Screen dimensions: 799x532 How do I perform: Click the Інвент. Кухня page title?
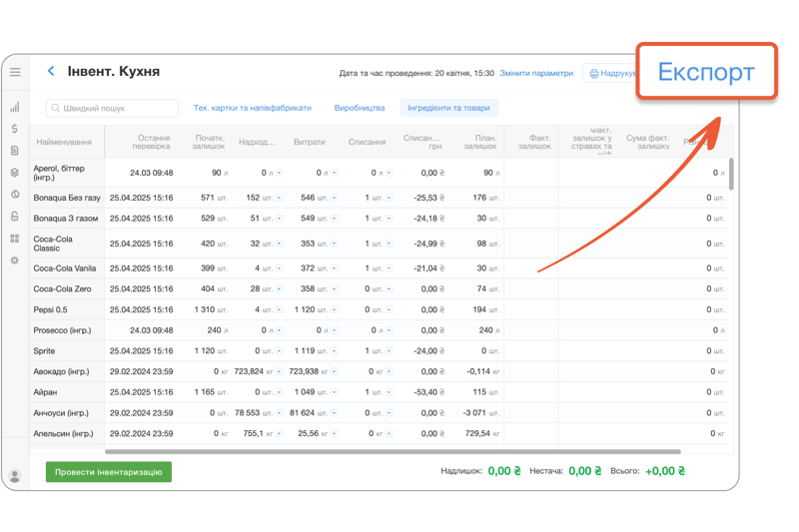click(114, 71)
